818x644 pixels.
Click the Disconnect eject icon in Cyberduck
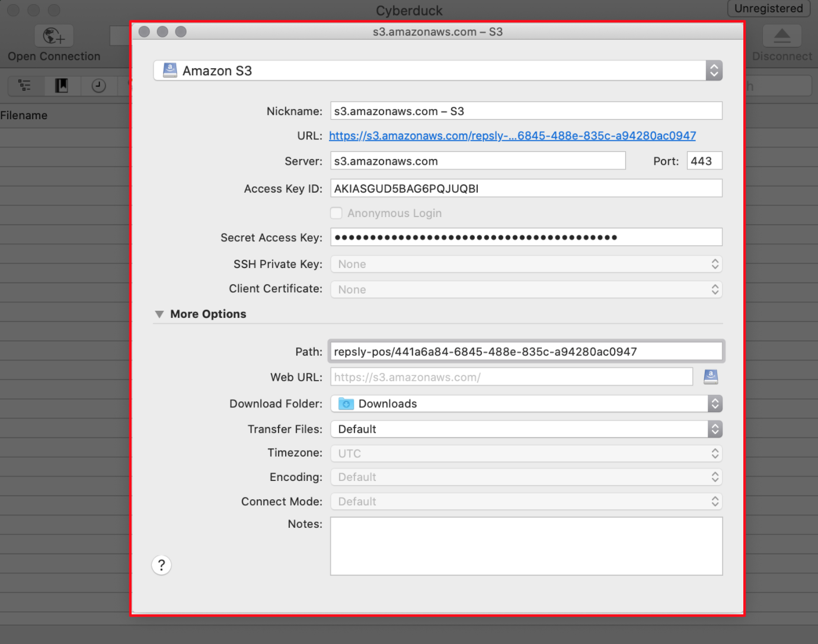tap(782, 36)
